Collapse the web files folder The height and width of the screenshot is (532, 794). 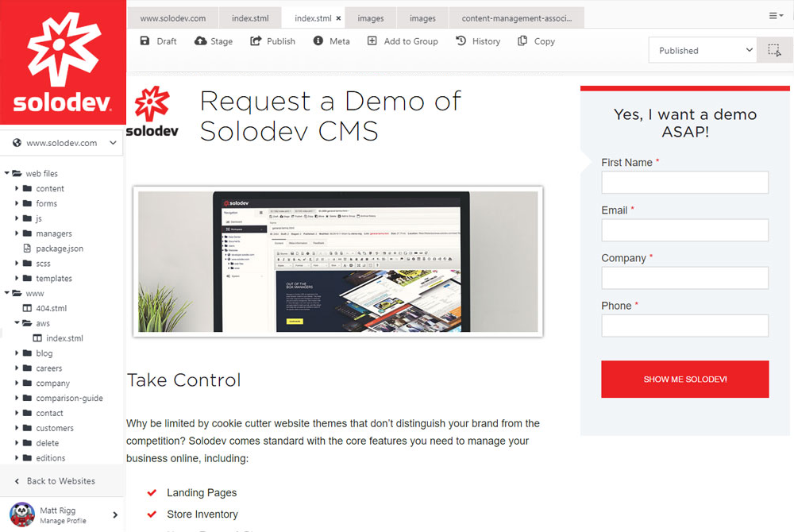coord(7,173)
